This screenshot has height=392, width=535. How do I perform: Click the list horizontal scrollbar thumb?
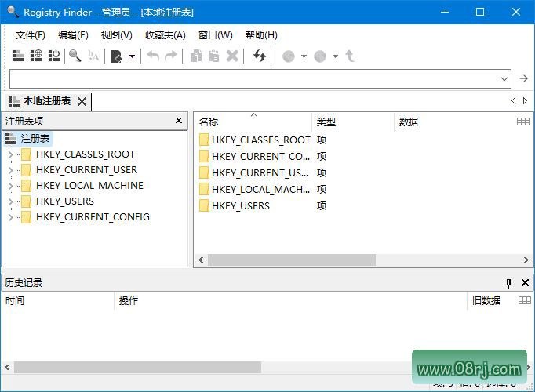point(292,260)
